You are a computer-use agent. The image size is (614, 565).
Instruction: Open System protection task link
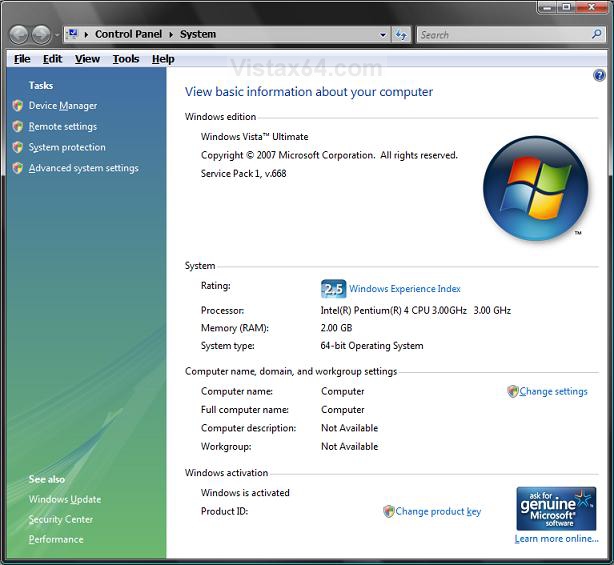tap(67, 147)
